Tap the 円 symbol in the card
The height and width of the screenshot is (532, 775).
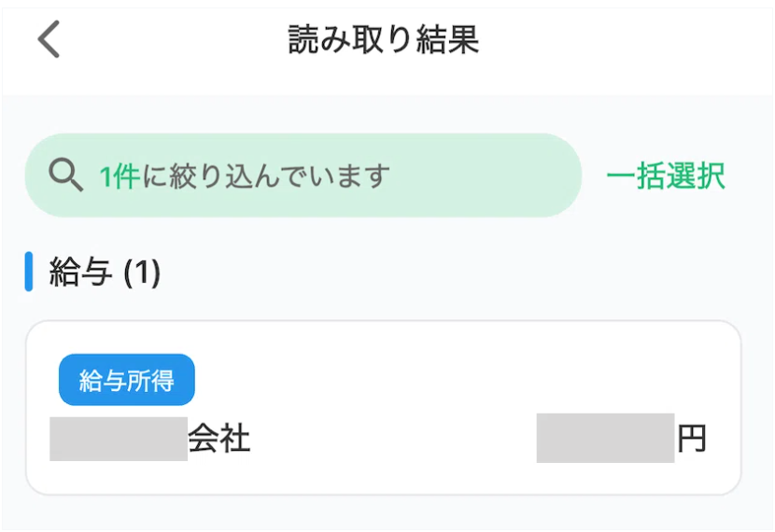click(692, 438)
